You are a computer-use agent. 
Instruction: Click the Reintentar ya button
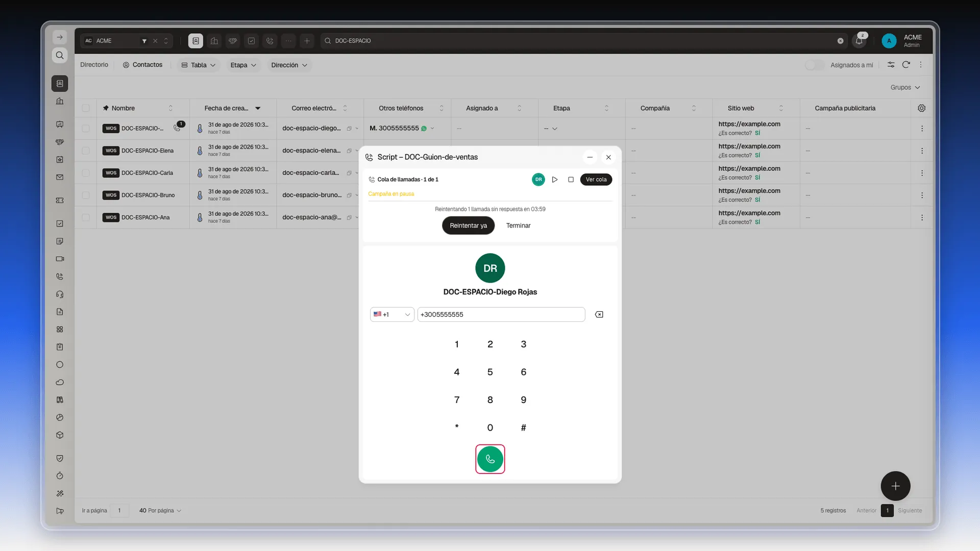[x=468, y=226]
